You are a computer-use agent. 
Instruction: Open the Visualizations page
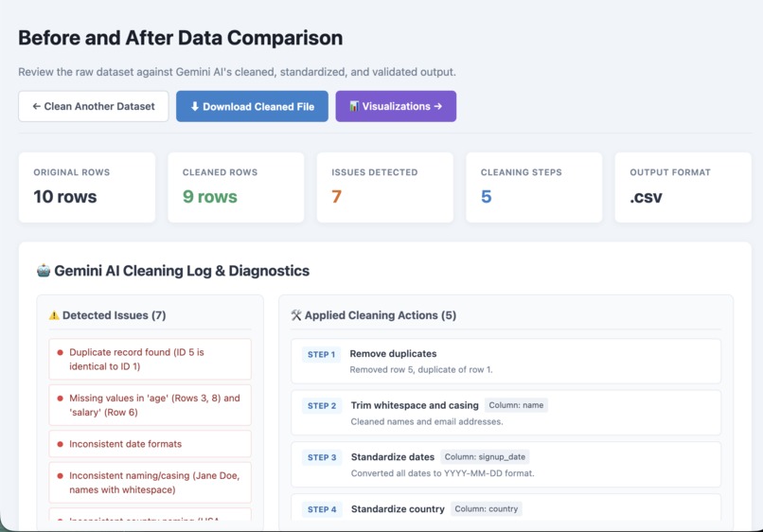(396, 106)
